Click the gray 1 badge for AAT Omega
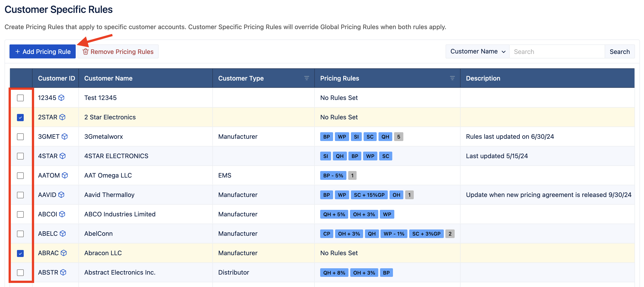Viewport: 644px width, 287px height. [352, 176]
